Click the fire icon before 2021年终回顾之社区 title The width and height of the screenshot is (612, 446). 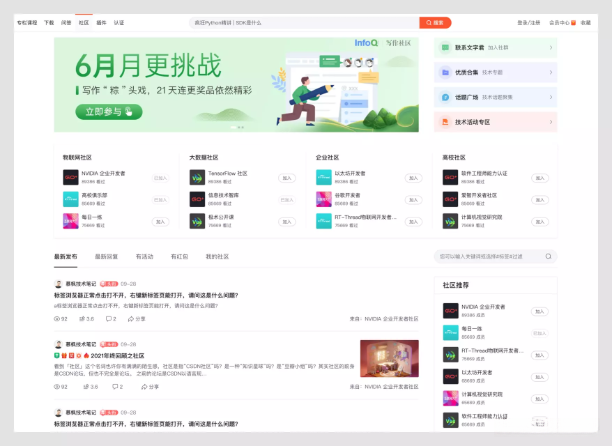click(x=86, y=355)
